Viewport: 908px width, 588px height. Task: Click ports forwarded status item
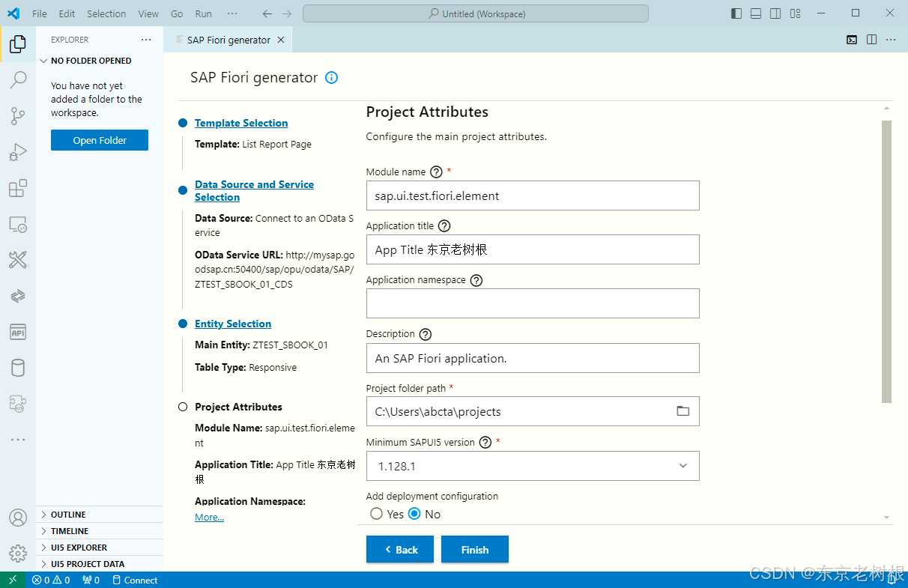tap(91, 580)
